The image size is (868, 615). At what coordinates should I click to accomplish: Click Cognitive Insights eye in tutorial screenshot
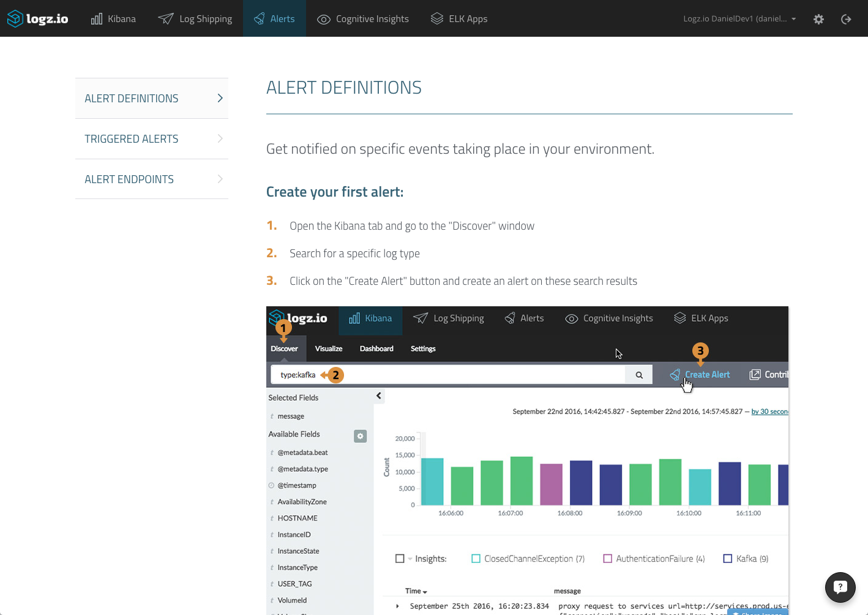coord(609,318)
